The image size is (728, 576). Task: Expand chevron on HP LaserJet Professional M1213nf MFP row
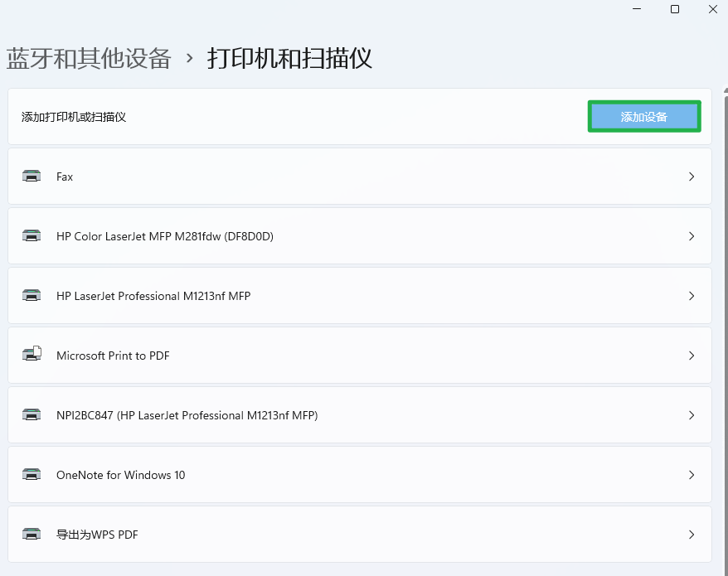692,296
